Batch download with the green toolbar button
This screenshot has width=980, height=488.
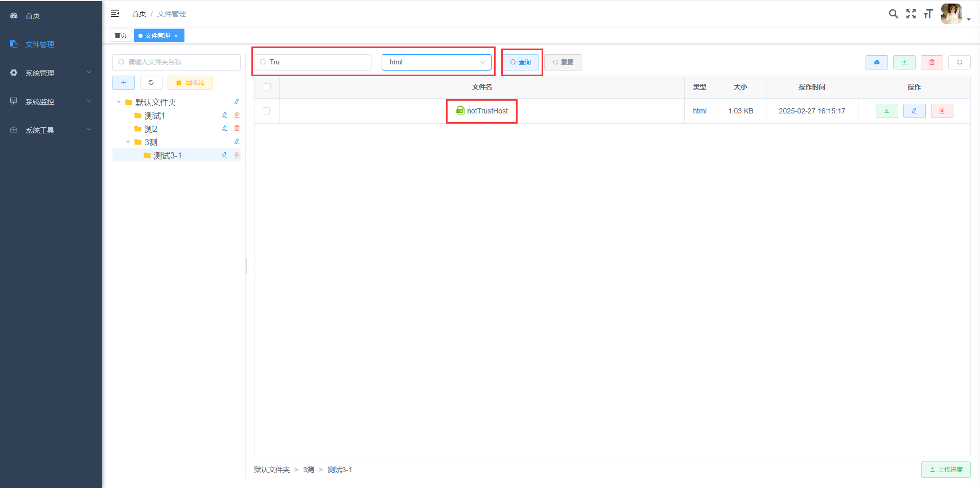[904, 62]
